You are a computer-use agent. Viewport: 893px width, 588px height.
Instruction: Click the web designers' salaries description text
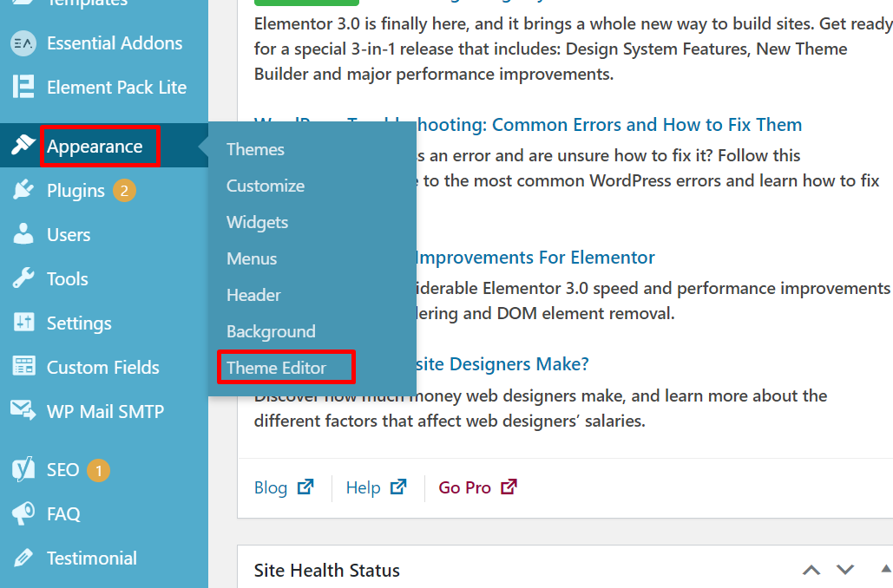[x=541, y=408]
